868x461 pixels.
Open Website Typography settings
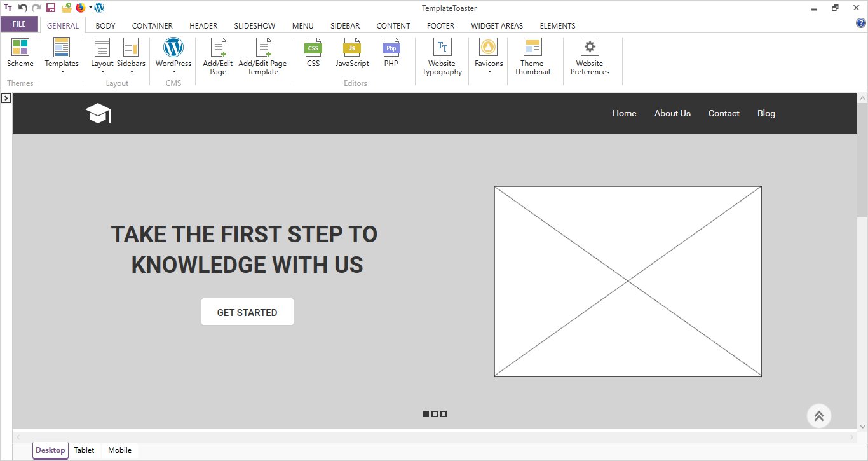pos(442,48)
